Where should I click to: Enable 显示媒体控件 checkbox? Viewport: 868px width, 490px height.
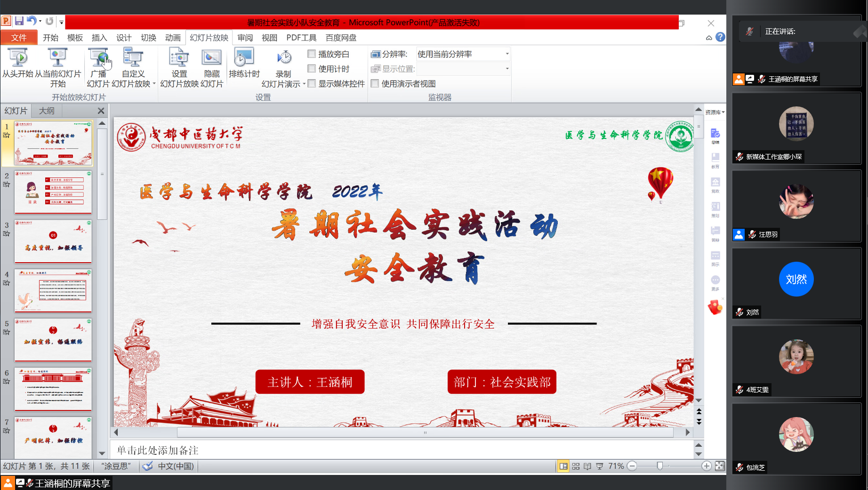(312, 83)
